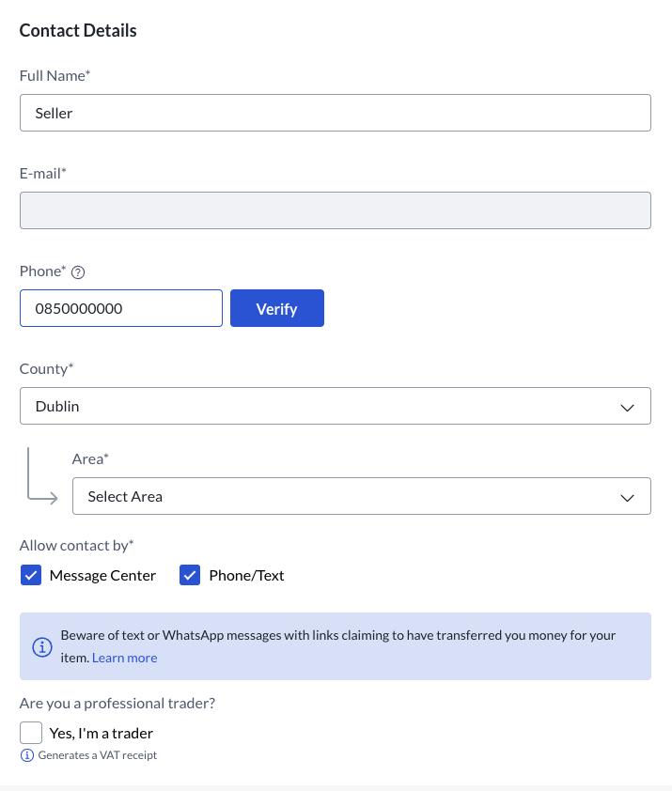Focus the Phone number input field
The width and height of the screenshot is (672, 791).
[120, 308]
